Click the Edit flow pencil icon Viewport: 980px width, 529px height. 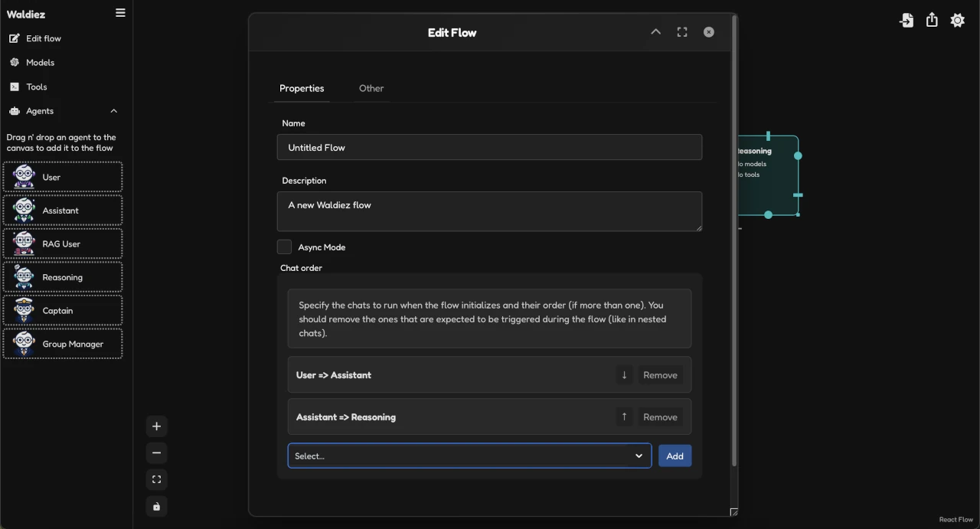[x=15, y=38]
